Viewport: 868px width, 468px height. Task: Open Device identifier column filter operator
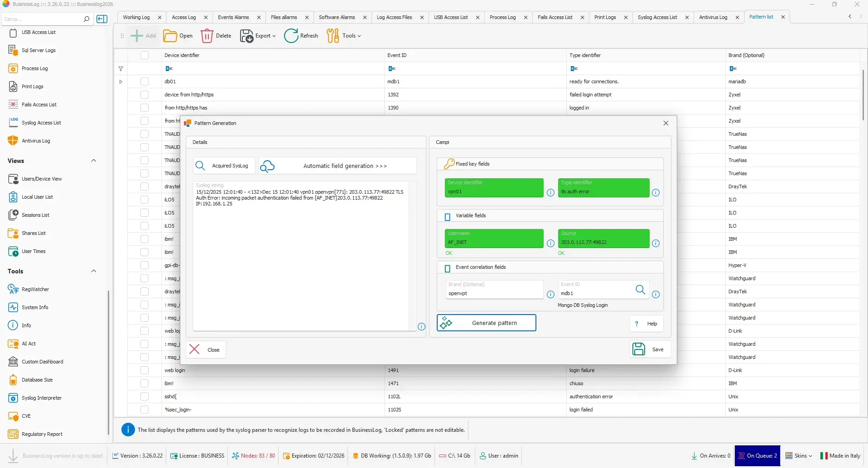coord(169,69)
